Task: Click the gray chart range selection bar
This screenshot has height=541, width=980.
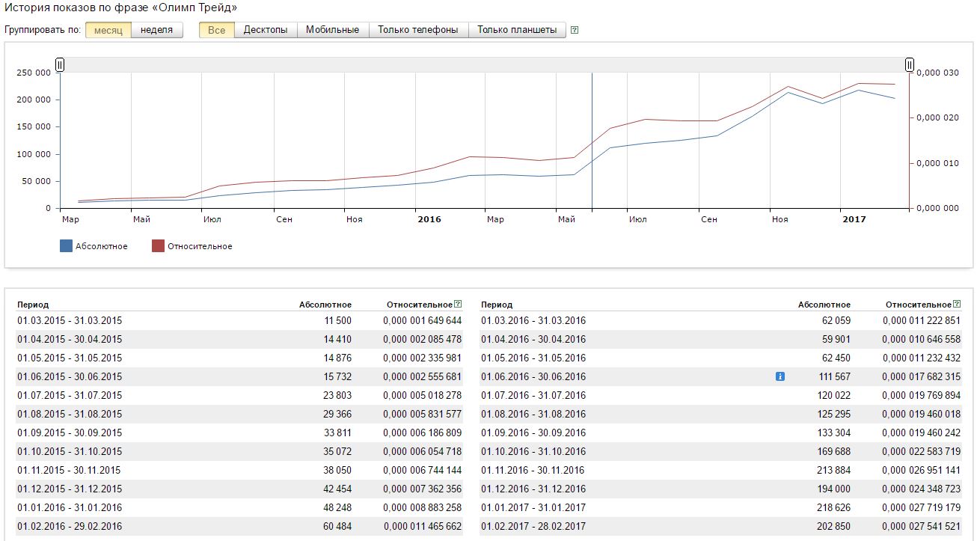Action: (x=485, y=65)
